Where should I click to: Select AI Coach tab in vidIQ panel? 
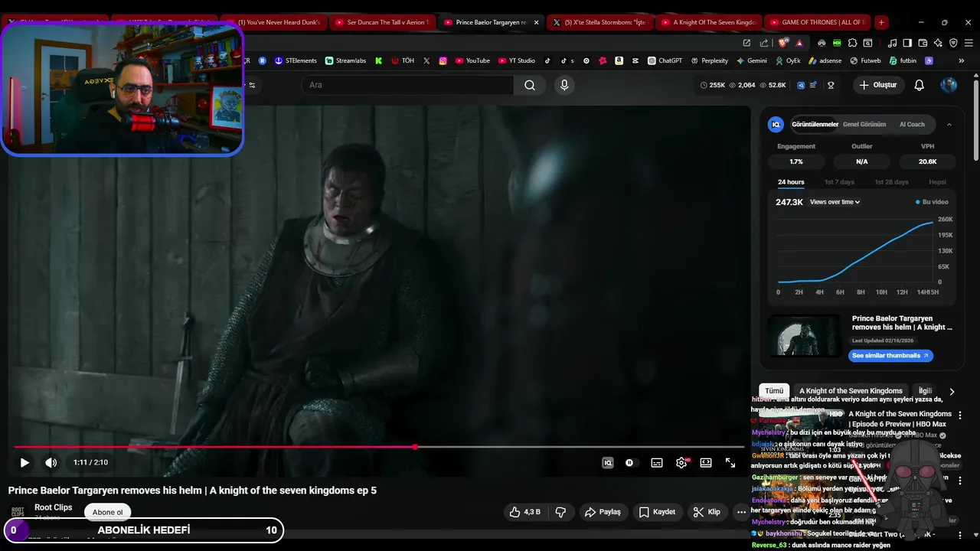click(912, 124)
